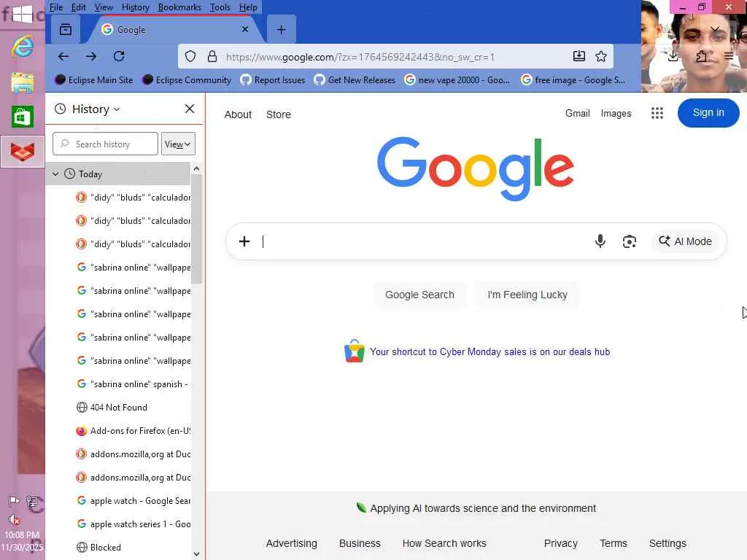Click inside the Search history field
747x560 pixels.
[x=105, y=144]
